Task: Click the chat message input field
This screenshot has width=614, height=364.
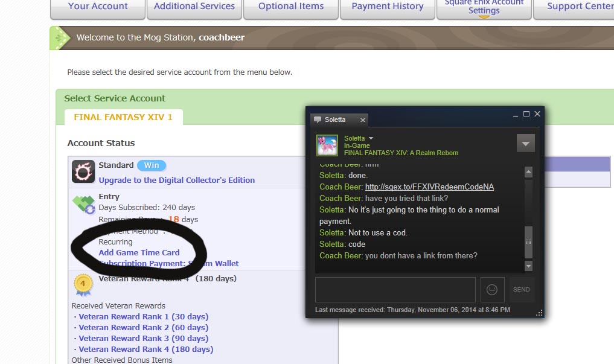Action: point(395,289)
